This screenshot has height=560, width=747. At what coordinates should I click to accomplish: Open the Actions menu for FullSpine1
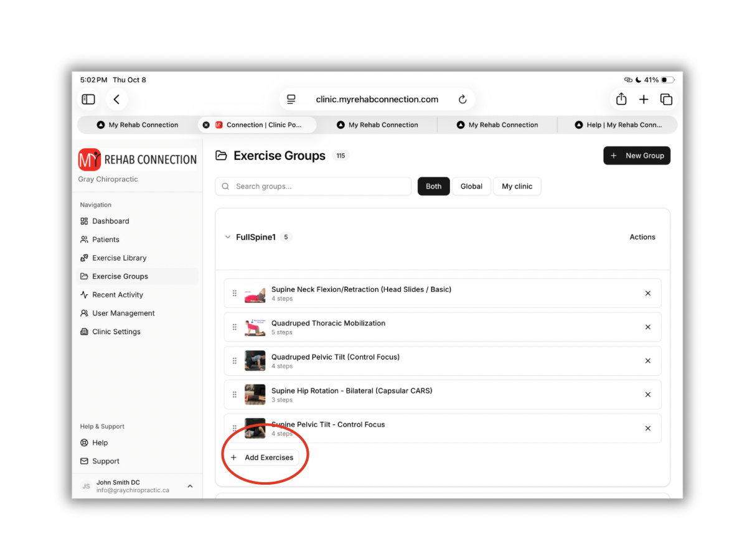click(642, 237)
